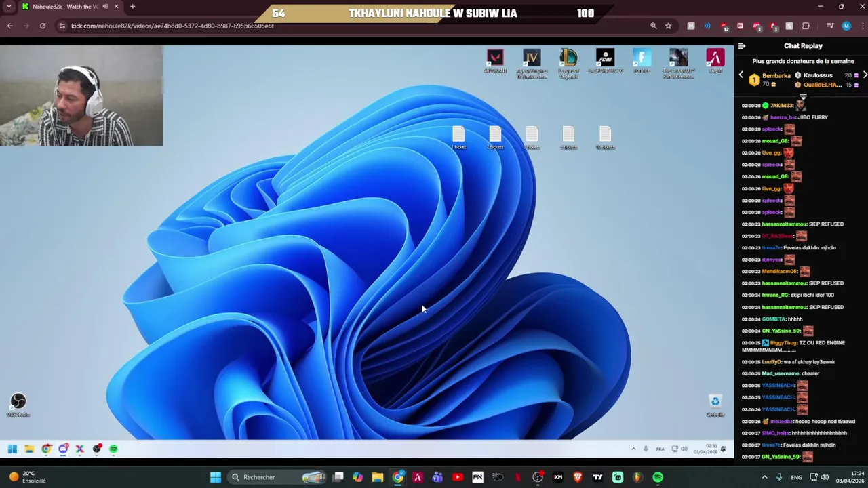The height and width of the screenshot is (488, 868).
Task: Open the XM app taskbar icon
Action: pyautogui.click(x=558, y=477)
